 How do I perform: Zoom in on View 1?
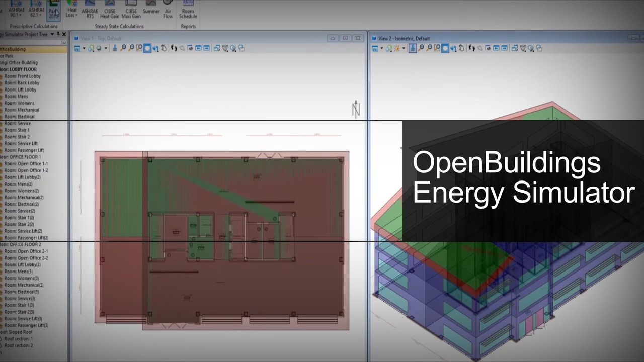click(x=123, y=48)
